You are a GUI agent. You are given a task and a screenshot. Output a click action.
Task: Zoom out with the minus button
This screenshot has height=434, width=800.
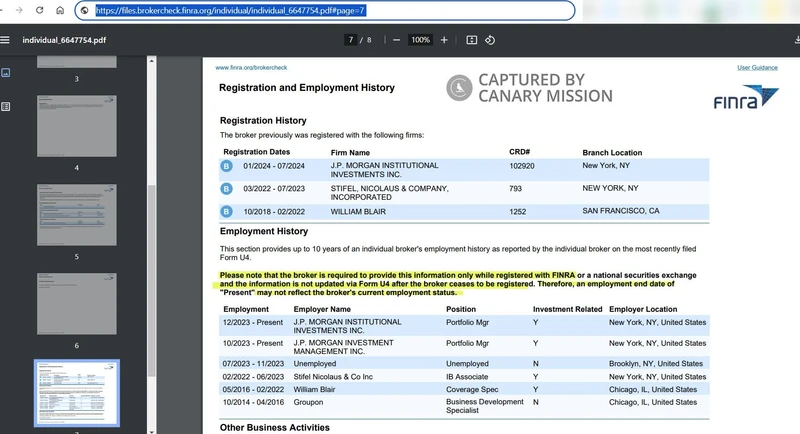pyautogui.click(x=396, y=40)
